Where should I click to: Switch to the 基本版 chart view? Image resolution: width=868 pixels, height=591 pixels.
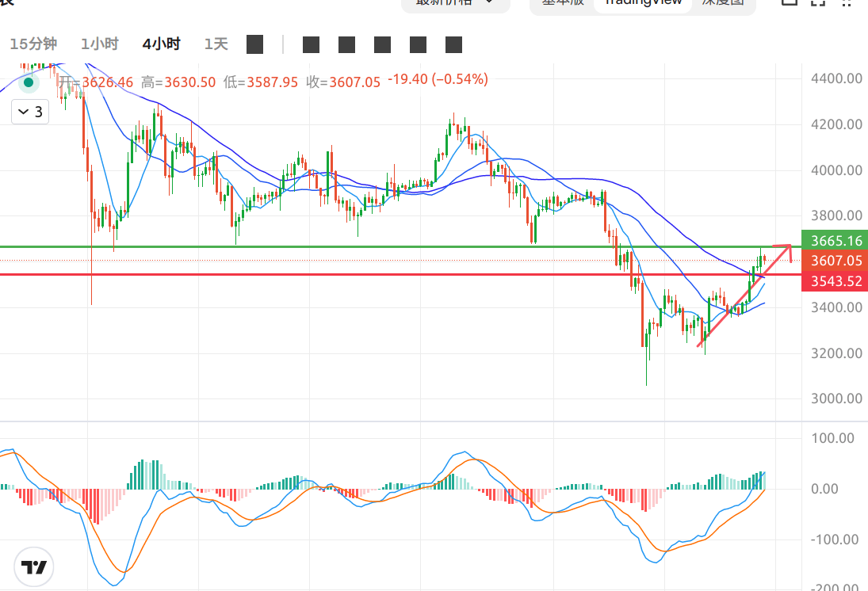562,2
